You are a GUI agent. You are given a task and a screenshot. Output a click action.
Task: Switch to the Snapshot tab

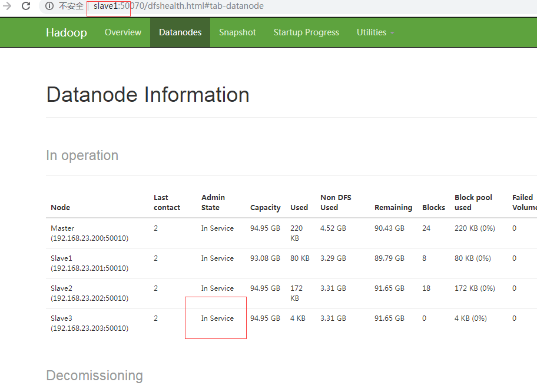[237, 32]
